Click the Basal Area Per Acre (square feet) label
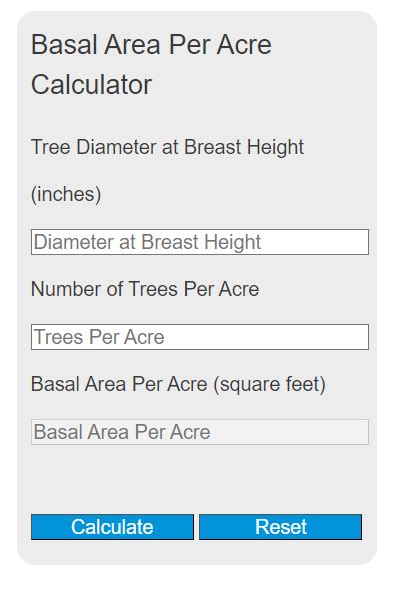Screen dimensions: 401x602 pyautogui.click(x=178, y=384)
